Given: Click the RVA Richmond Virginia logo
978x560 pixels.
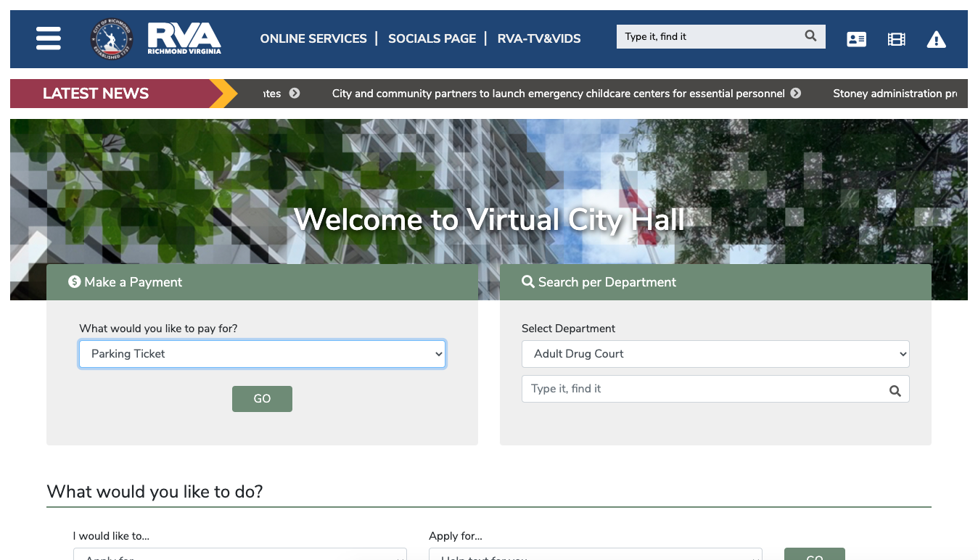Looking at the screenshot, I should [x=184, y=38].
